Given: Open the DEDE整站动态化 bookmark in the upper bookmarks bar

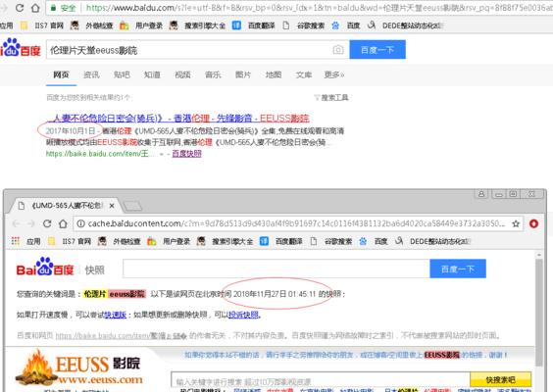Looking at the screenshot, I should click(x=405, y=25).
